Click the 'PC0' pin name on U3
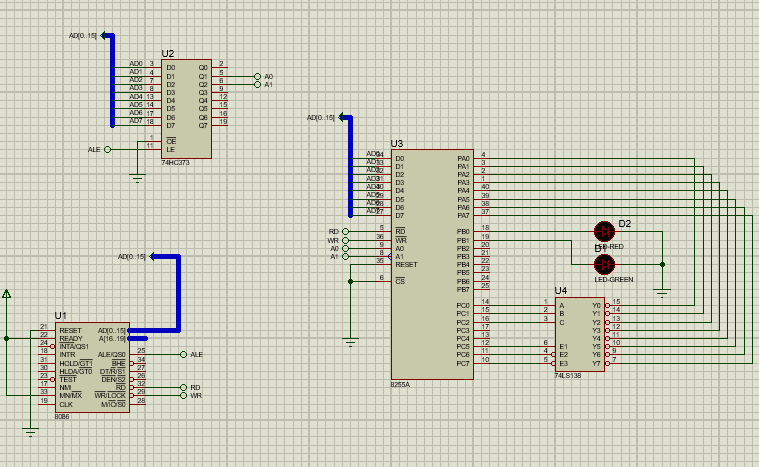Viewport: 759px width, 467px height. [x=463, y=306]
